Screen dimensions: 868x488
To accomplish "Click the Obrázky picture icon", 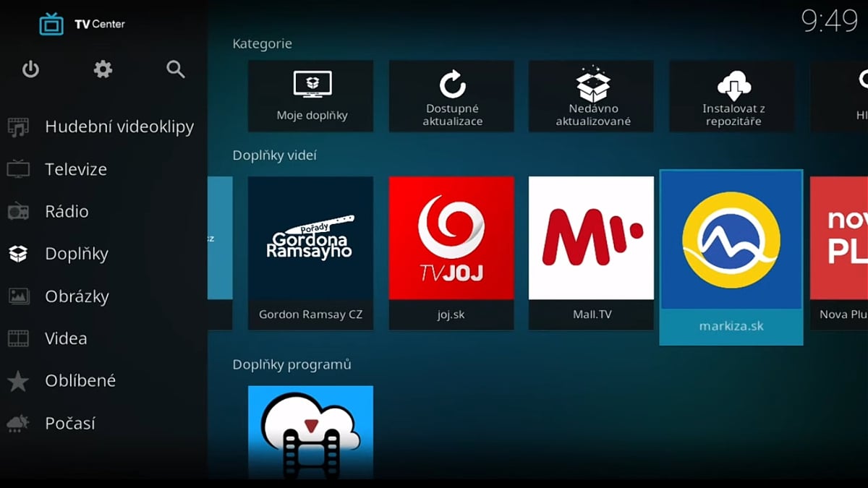I will coord(18,296).
